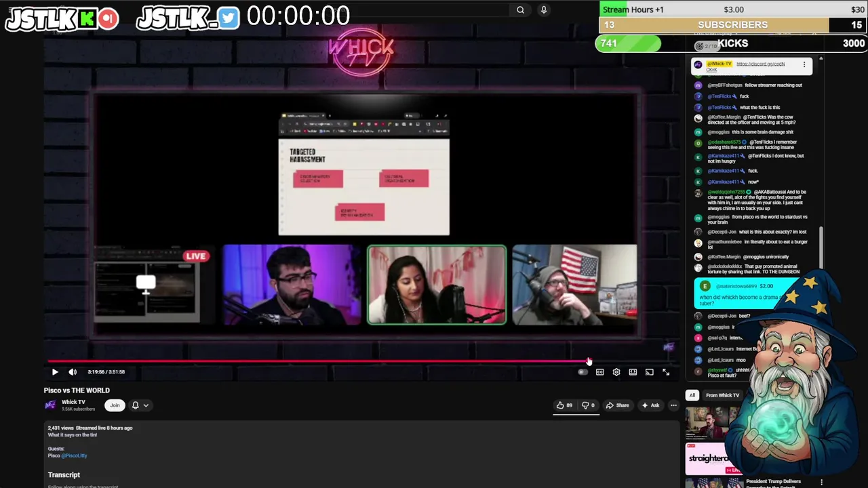Click the cast to TV icon
This screenshot has width=868, height=488.
(650, 372)
